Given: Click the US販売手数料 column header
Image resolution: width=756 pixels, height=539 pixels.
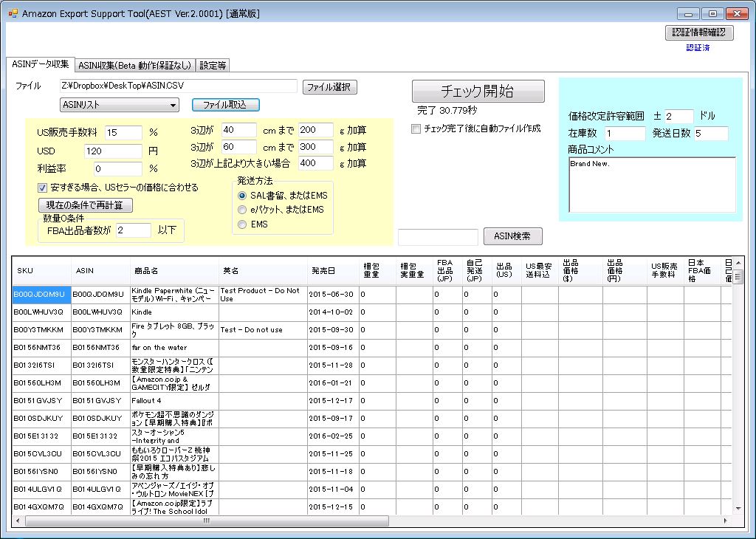Looking at the screenshot, I should point(665,271).
